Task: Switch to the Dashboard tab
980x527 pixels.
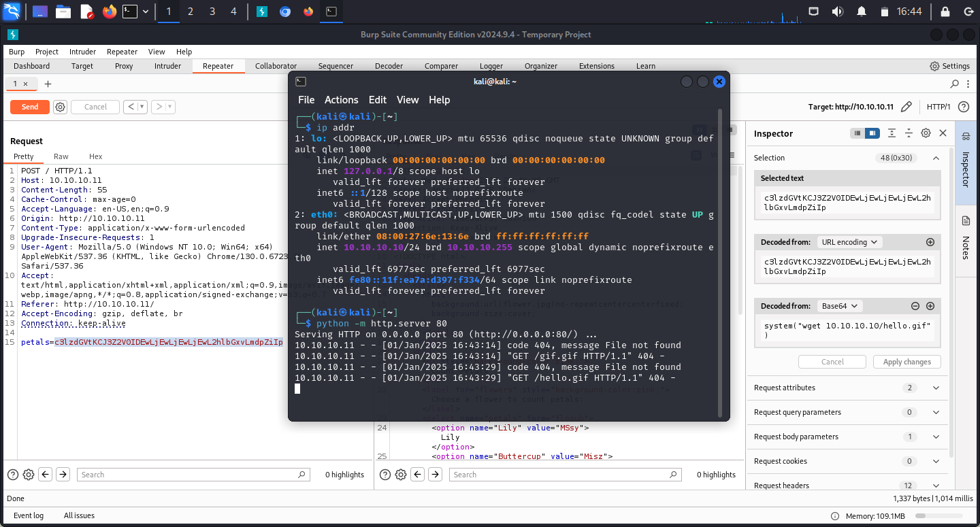Action: pos(31,66)
